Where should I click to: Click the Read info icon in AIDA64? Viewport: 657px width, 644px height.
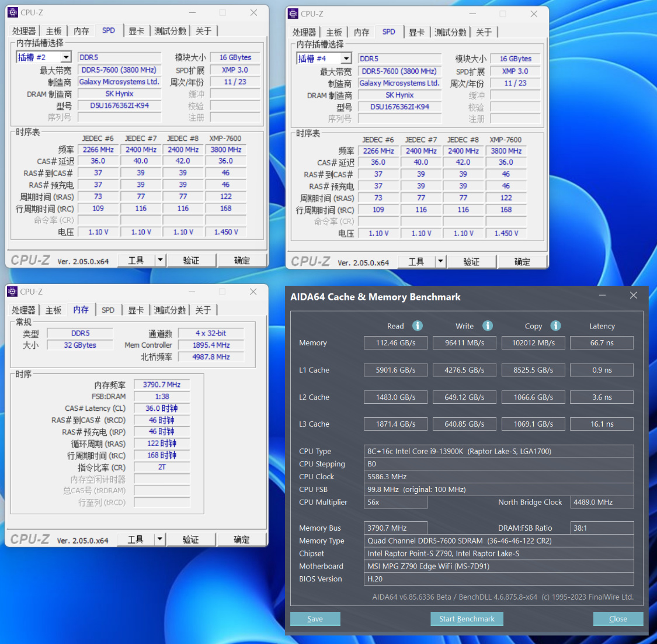pyautogui.click(x=418, y=326)
